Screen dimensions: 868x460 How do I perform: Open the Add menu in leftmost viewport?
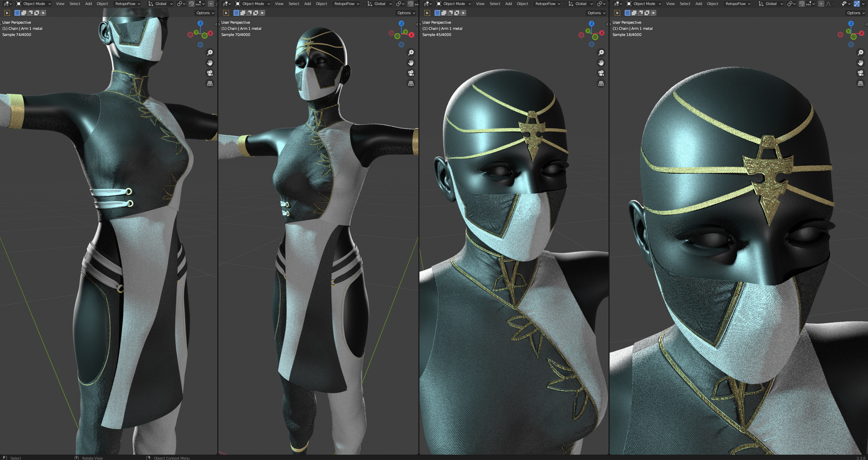tap(89, 4)
